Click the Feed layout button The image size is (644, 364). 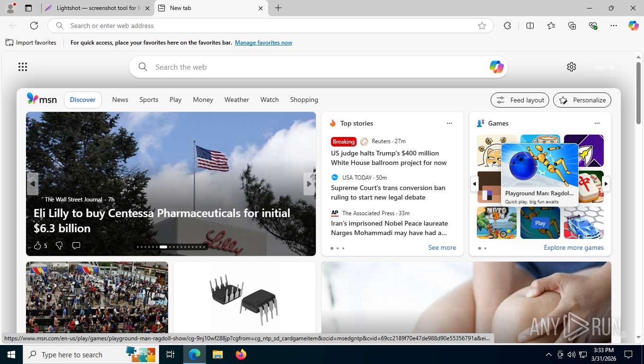coord(520,100)
